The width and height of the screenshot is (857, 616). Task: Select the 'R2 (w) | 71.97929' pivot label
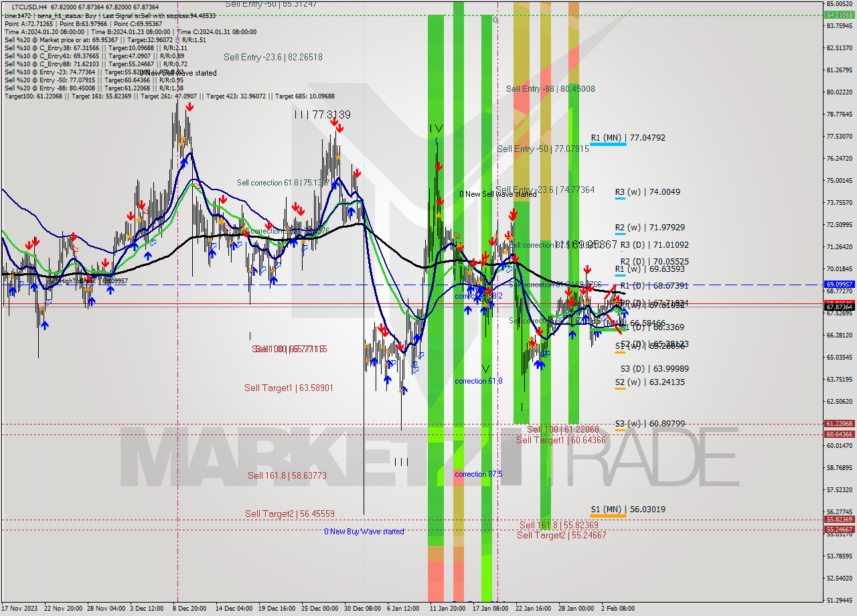point(649,228)
